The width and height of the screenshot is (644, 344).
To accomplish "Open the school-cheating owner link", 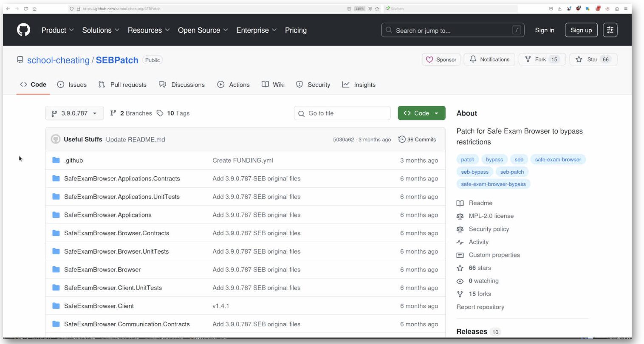I will point(58,60).
